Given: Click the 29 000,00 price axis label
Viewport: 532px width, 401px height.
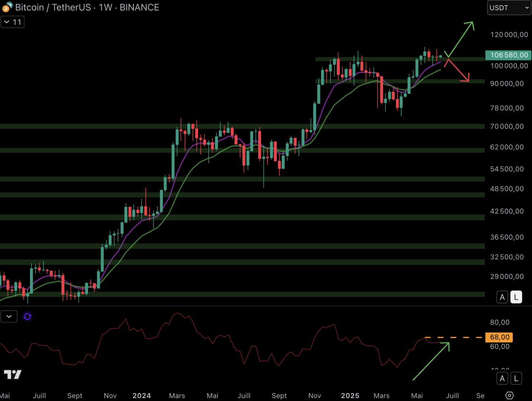Looking at the screenshot, I should pos(507,277).
